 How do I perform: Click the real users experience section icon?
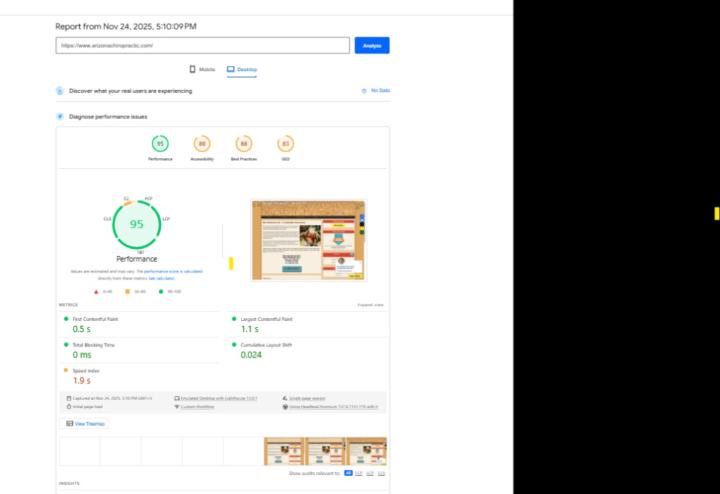[60, 91]
